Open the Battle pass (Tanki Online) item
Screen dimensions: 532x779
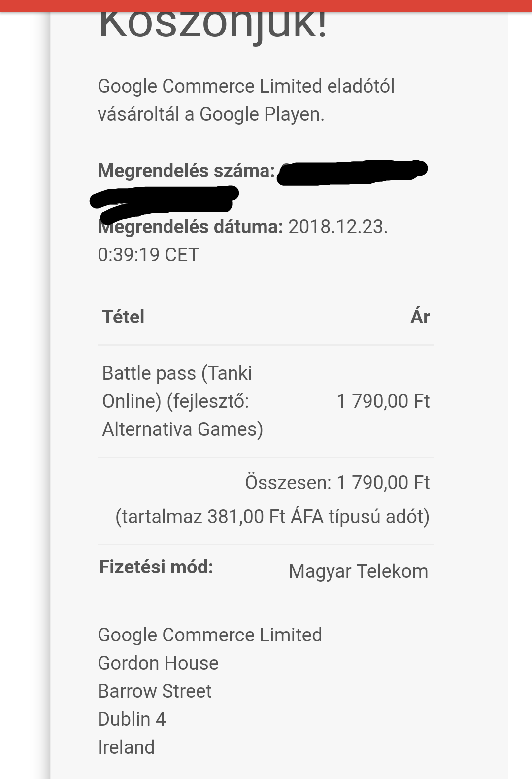point(177,374)
